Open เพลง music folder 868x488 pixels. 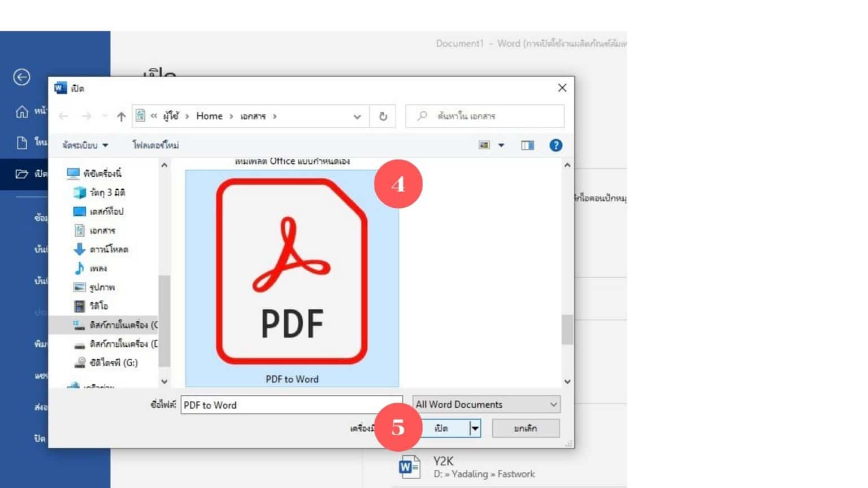[90, 268]
